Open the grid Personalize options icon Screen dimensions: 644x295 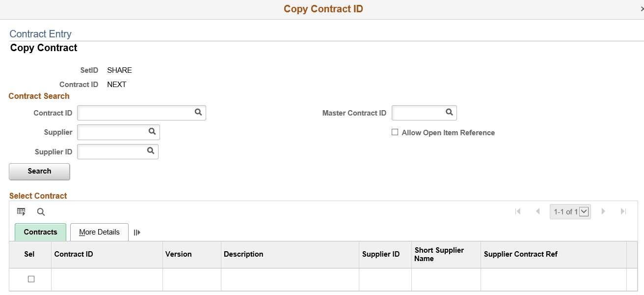pyautogui.click(x=21, y=211)
